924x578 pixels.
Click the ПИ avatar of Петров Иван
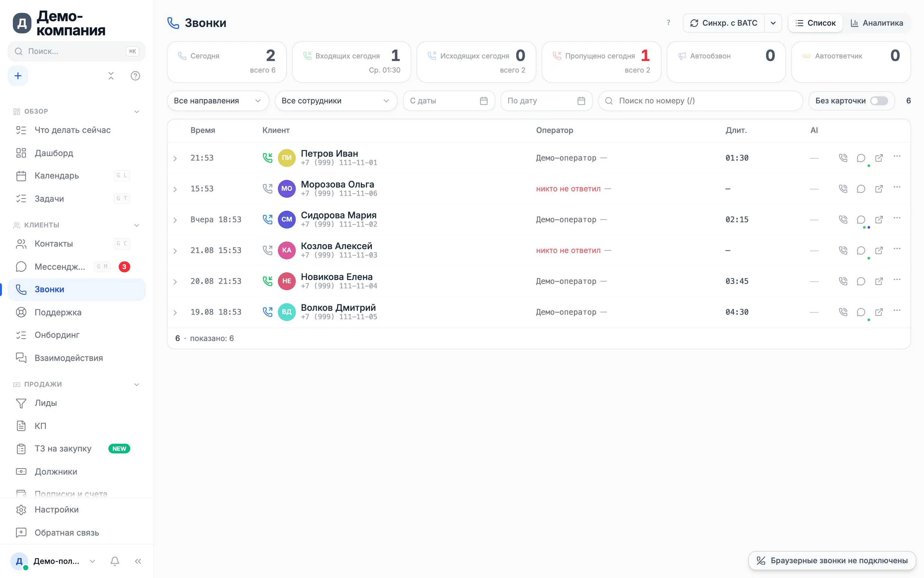click(287, 158)
